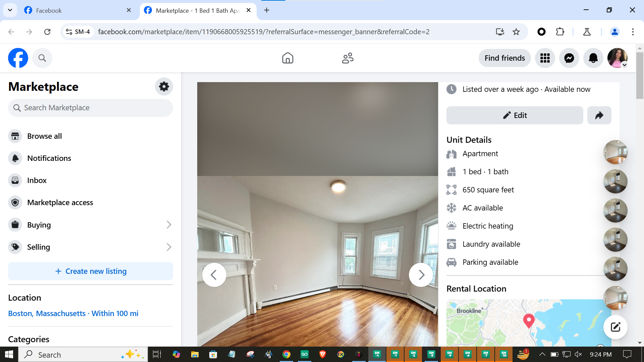Click the Messenger icon
This screenshot has height=362, width=644.
tap(569, 58)
